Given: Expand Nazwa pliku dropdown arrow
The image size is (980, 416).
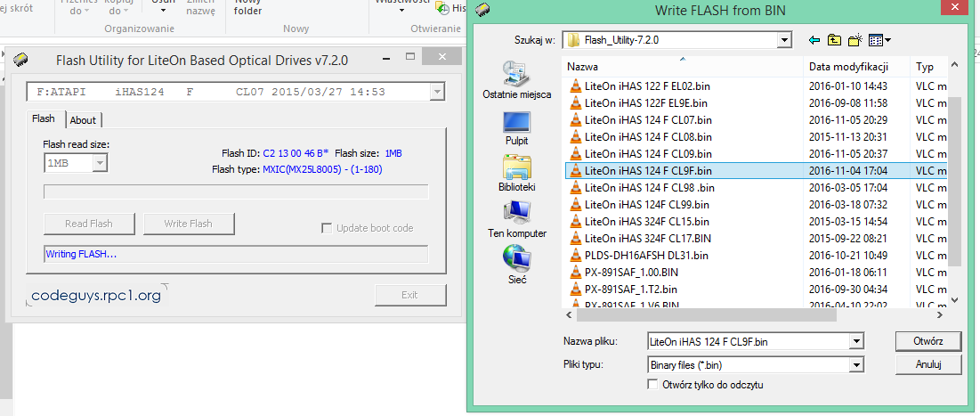Looking at the screenshot, I should [x=856, y=341].
